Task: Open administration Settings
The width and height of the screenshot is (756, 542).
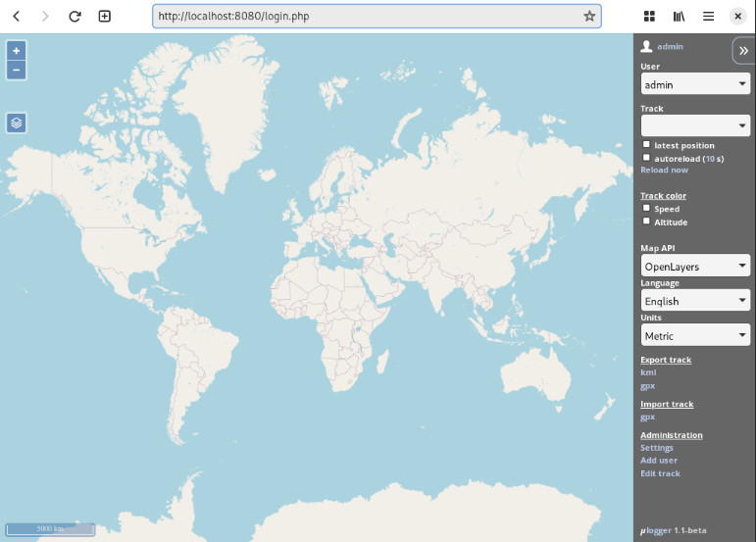Action: click(x=657, y=448)
